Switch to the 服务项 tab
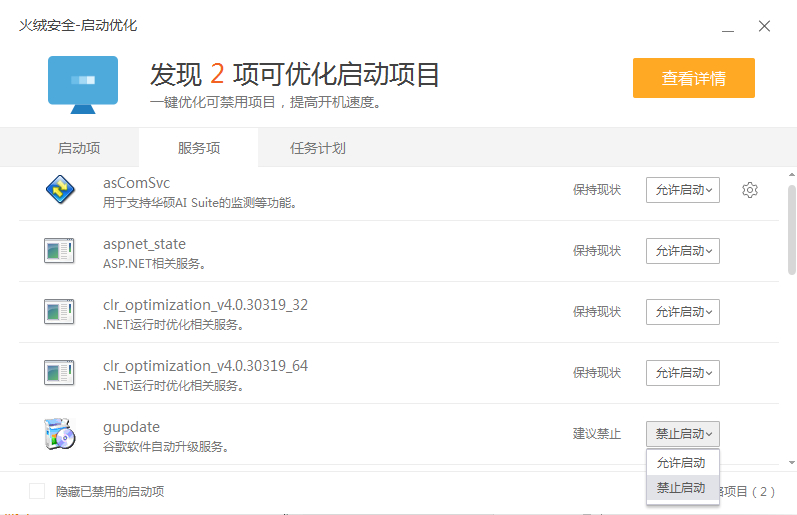 (199, 148)
